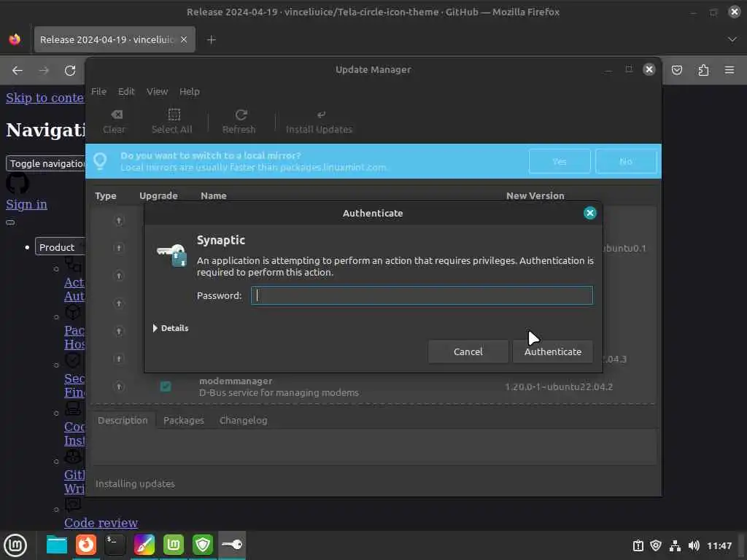This screenshot has width=747, height=560.
Task: Click the Sign in link on GitHub
Action: point(26,204)
